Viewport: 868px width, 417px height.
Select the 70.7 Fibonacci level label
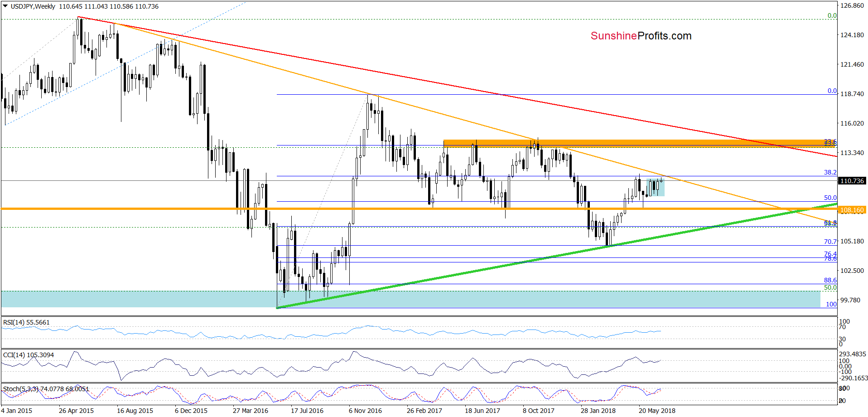(830, 242)
